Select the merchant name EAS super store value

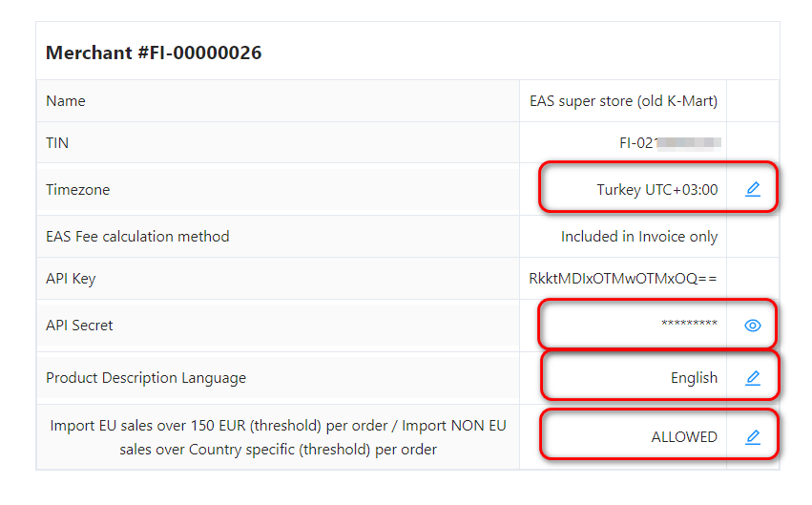click(x=623, y=100)
